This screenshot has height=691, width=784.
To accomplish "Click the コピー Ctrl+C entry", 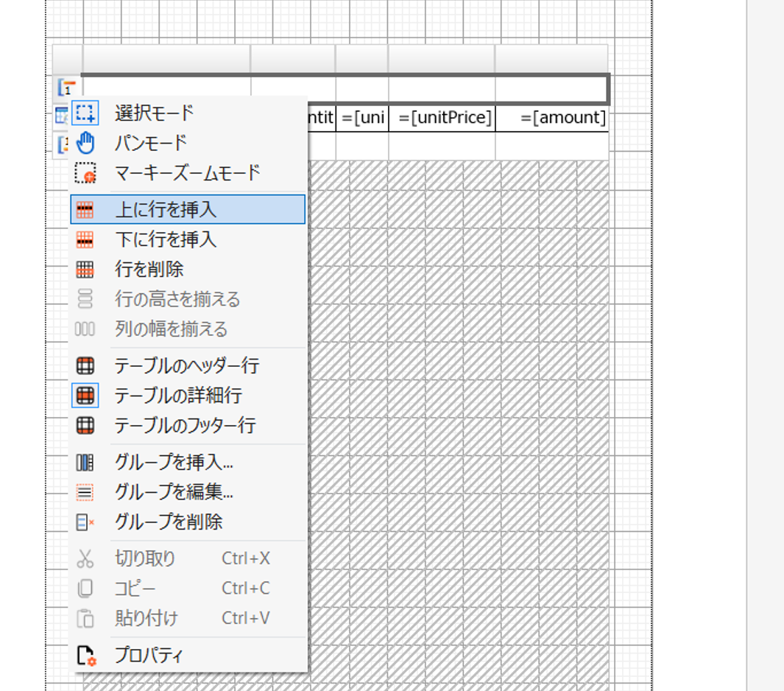I will 188,589.
